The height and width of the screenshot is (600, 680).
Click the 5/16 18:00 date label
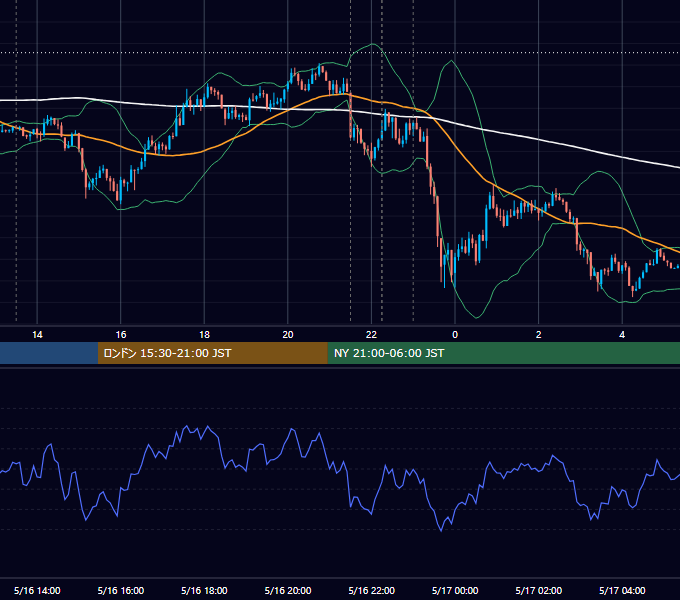204,590
